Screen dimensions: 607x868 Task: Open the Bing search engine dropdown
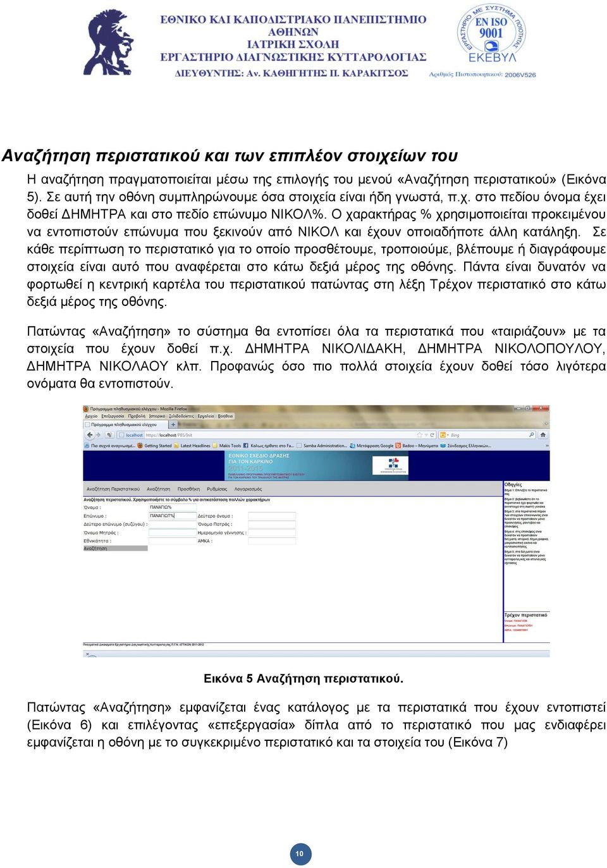click(444, 435)
